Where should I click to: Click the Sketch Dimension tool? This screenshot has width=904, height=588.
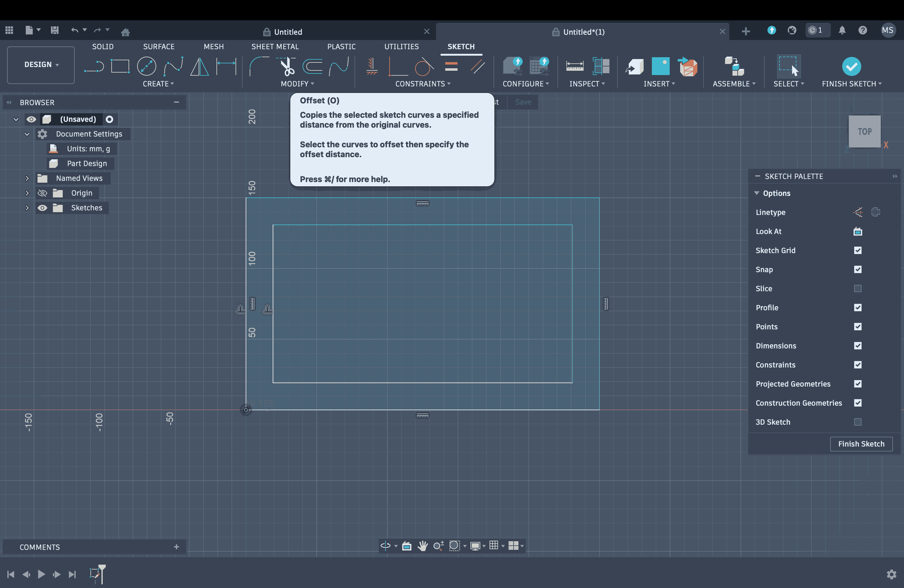click(x=226, y=66)
